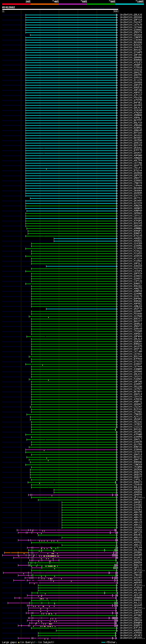Screen dimensions: 146x644
Task: Click the red 20% identity legend segment
Action: click(16, 4)
